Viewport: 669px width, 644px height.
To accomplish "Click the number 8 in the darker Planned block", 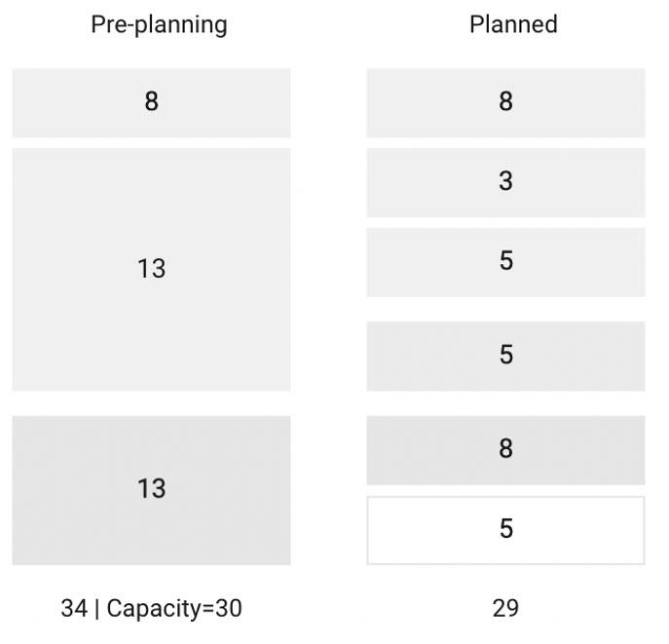I will point(506,448).
